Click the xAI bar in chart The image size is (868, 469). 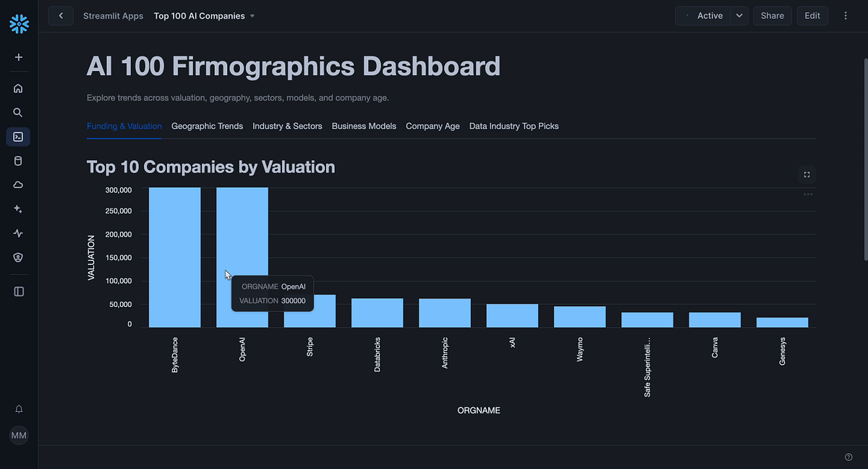pos(512,316)
